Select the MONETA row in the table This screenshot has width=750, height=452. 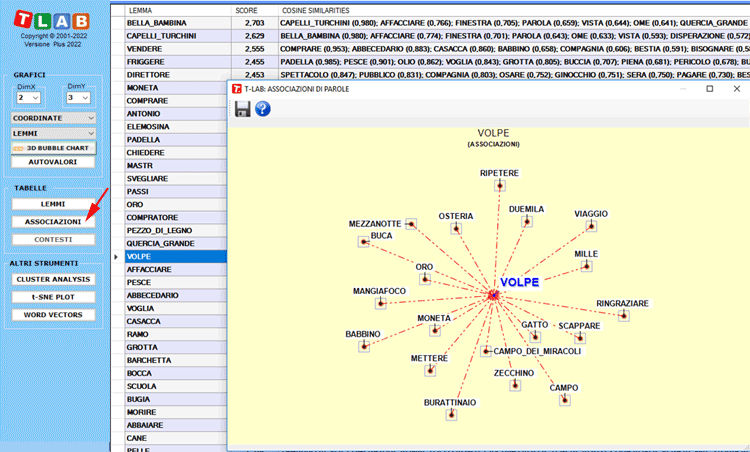point(176,88)
